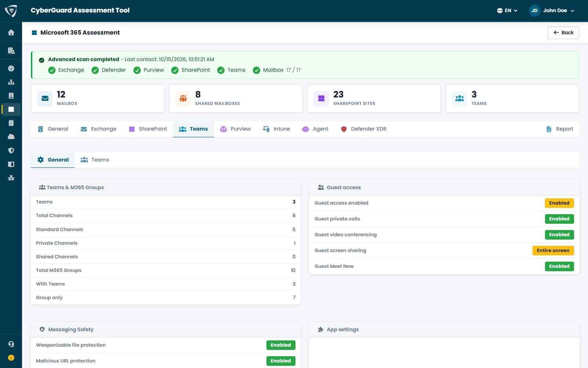Open the cloud sidebar icon
The width and height of the screenshot is (588, 368).
(11, 137)
